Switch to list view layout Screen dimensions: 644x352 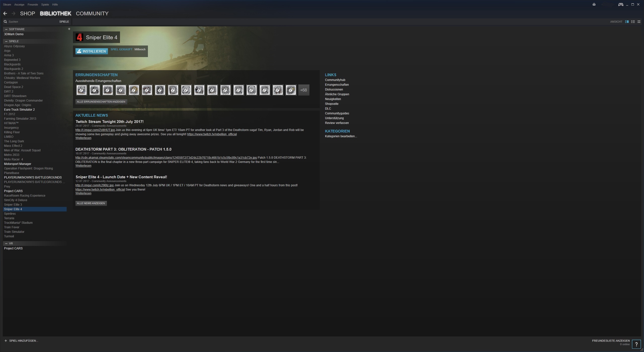633,22
